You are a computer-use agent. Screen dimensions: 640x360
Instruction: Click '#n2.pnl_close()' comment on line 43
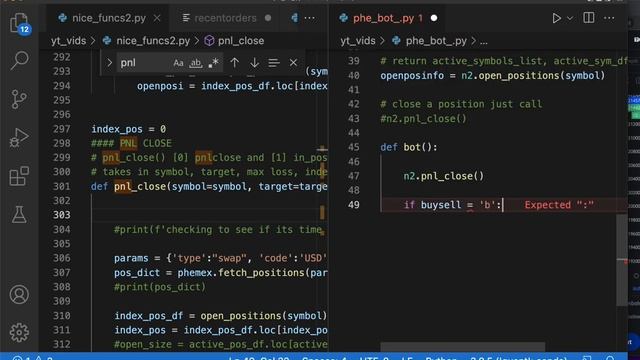click(x=423, y=119)
